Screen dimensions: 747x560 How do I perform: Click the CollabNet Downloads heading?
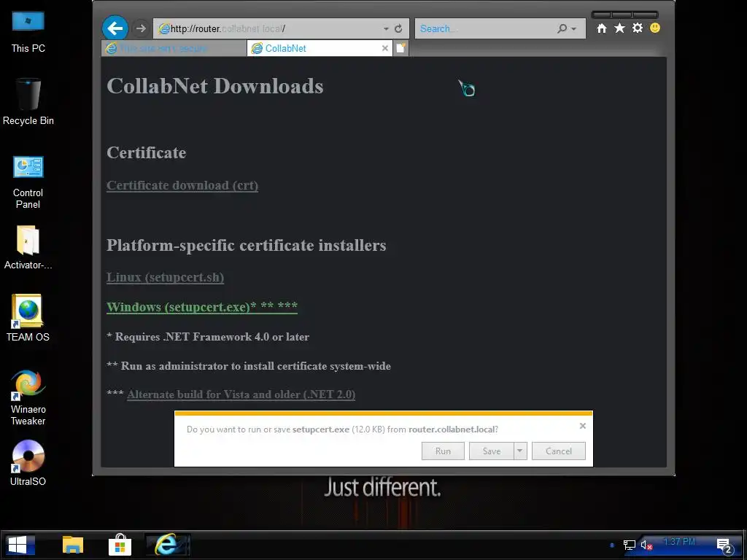pyautogui.click(x=215, y=86)
